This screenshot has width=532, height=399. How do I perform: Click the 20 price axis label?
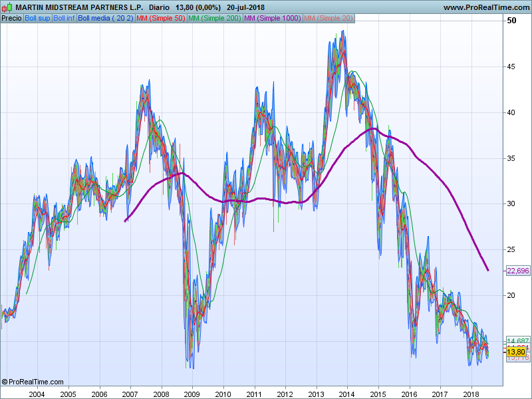[x=511, y=295]
